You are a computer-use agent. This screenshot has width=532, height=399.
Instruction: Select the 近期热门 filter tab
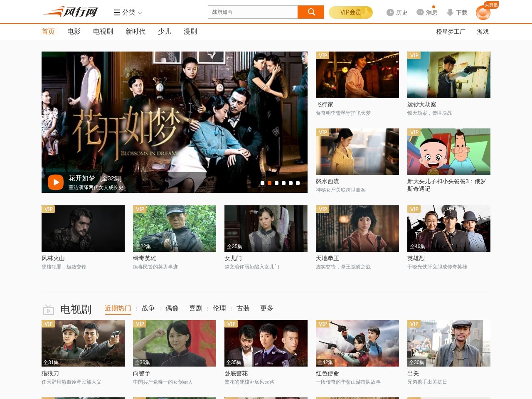[x=118, y=308]
